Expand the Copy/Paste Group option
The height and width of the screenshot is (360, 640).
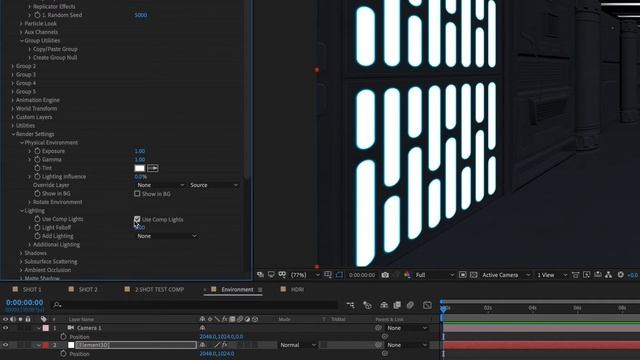[x=30, y=49]
